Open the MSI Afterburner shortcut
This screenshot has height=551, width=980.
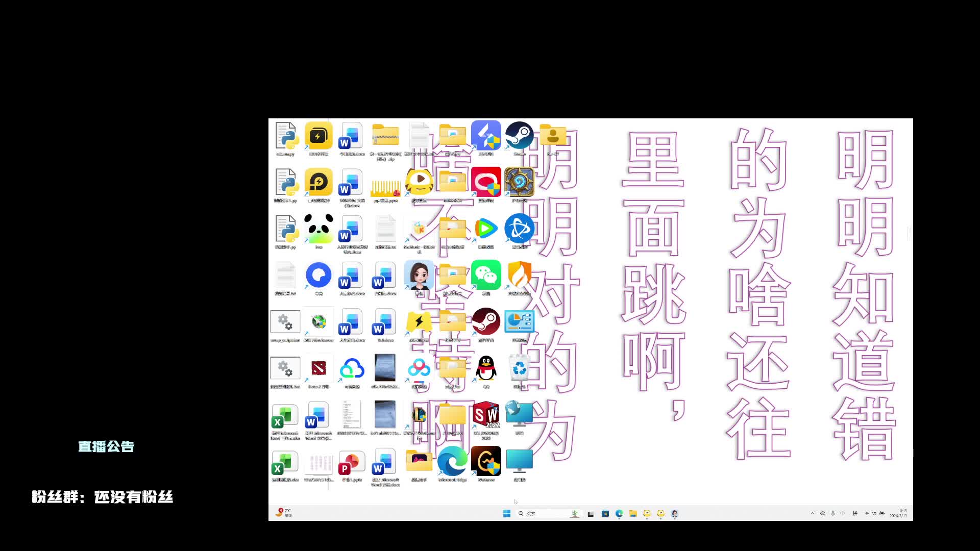318,322
